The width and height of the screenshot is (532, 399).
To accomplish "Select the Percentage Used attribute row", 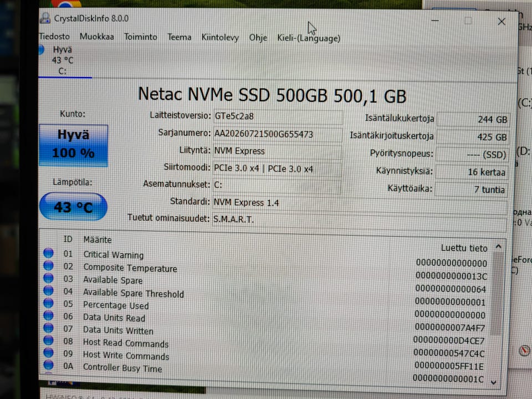I will (267, 309).
